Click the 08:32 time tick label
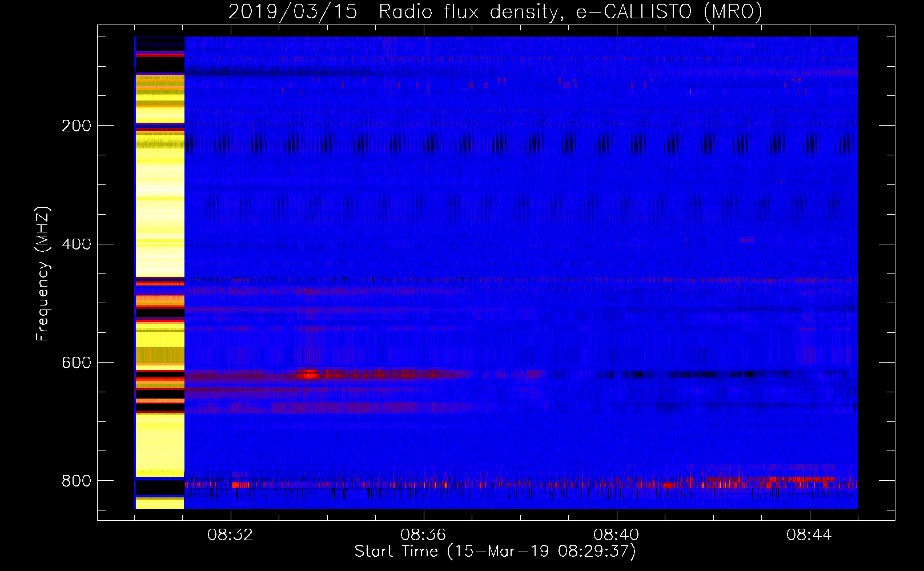924x571 pixels. 230,535
